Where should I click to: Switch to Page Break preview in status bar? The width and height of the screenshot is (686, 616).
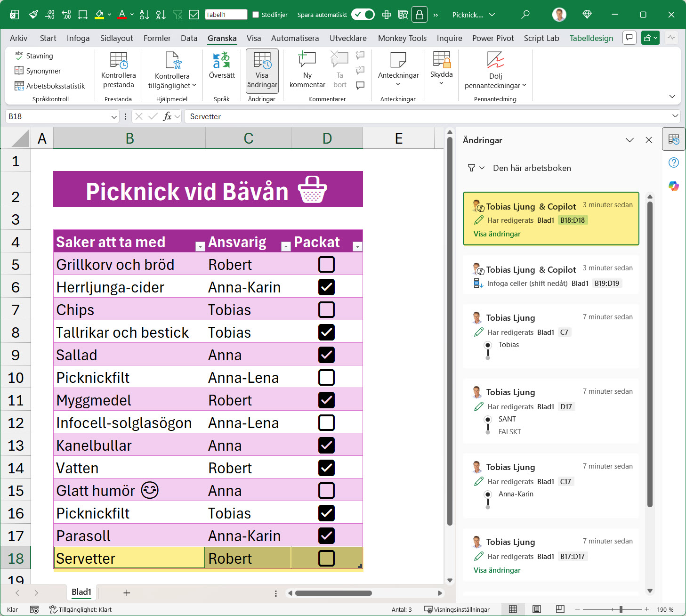click(x=560, y=609)
